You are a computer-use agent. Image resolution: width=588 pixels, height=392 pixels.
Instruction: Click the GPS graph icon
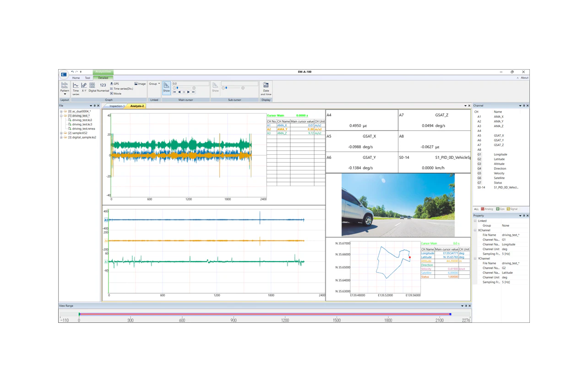pos(114,84)
